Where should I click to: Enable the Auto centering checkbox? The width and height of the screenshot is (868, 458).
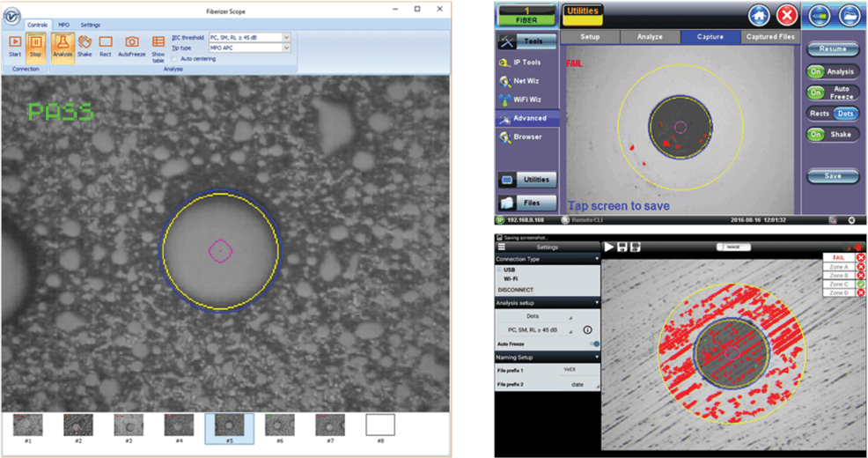(x=173, y=58)
